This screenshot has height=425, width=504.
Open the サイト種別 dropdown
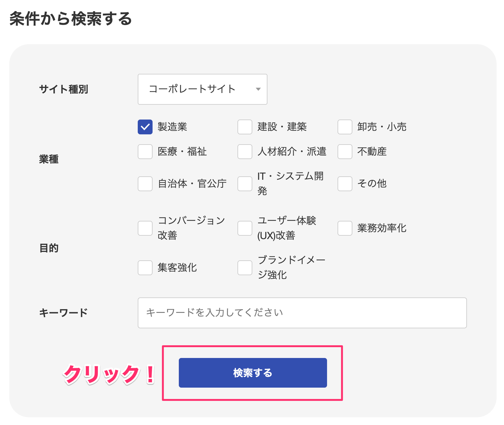click(202, 89)
